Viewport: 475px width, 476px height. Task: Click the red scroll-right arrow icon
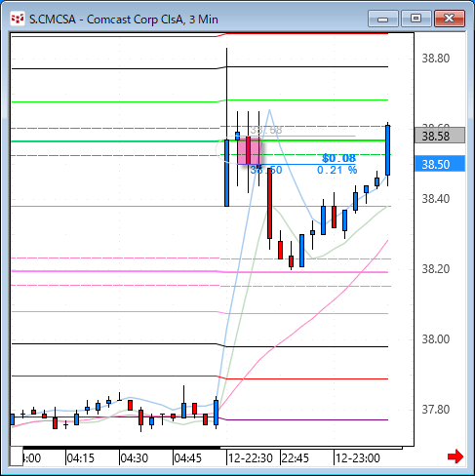pyautogui.click(x=455, y=456)
